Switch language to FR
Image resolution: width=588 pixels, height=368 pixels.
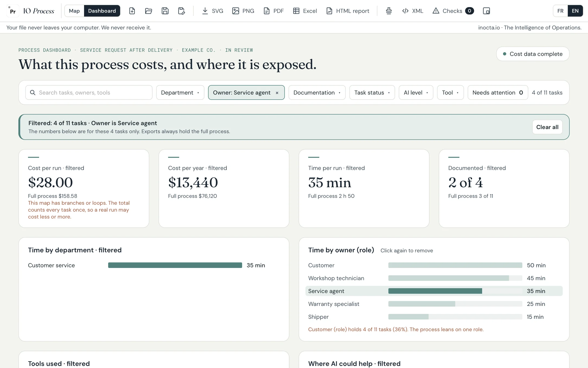click(560, 11)
